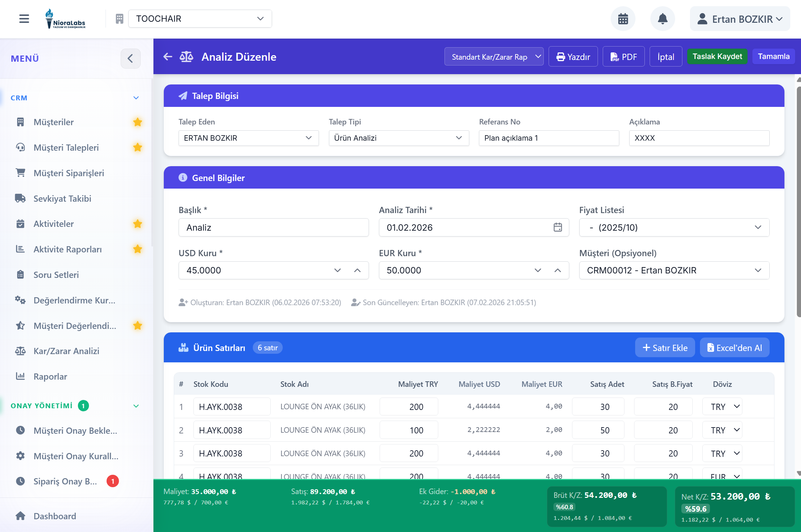This screenshot has width=801, height=532.
Task: Increase USD Kuru with up arrow
Action: (357, 270)
